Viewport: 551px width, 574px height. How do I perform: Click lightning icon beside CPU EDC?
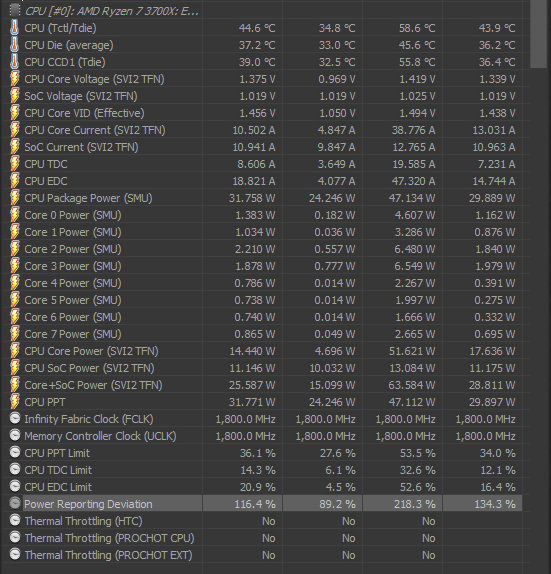point(15,181)
